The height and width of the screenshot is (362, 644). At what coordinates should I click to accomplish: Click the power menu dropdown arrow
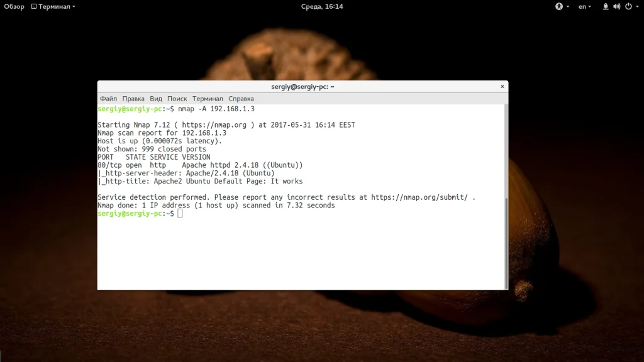click(x=637, y=6)
